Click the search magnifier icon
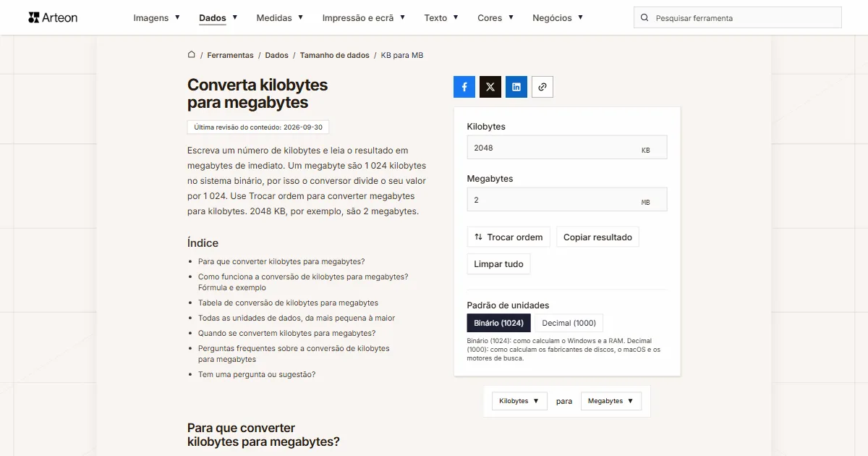This screenshot has height=456, width=868. 644,18
